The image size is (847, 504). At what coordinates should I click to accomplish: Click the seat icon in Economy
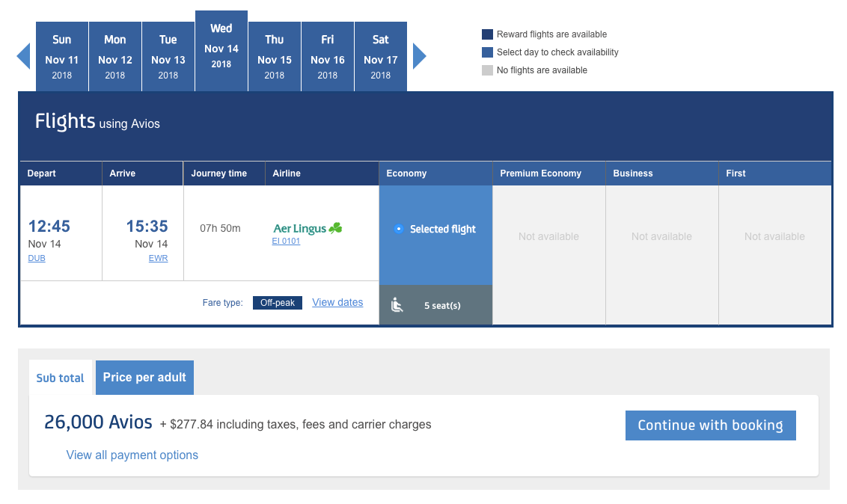(x=397, y=305)
